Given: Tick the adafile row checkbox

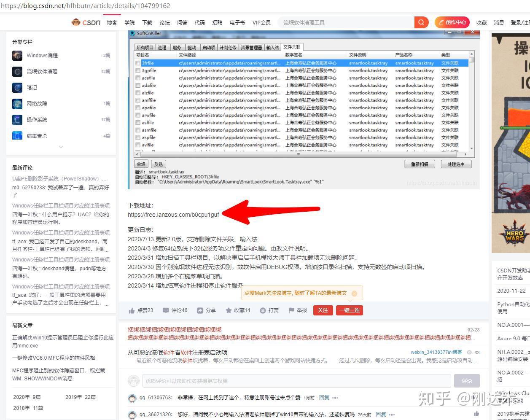Looking at the screenshot, I should (x=138, y=85).
